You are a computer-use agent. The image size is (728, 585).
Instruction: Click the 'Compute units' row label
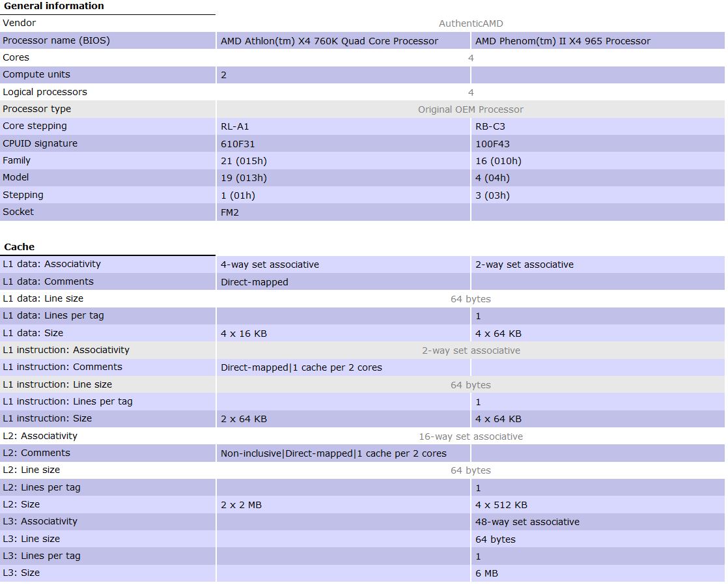coord(36,74)
